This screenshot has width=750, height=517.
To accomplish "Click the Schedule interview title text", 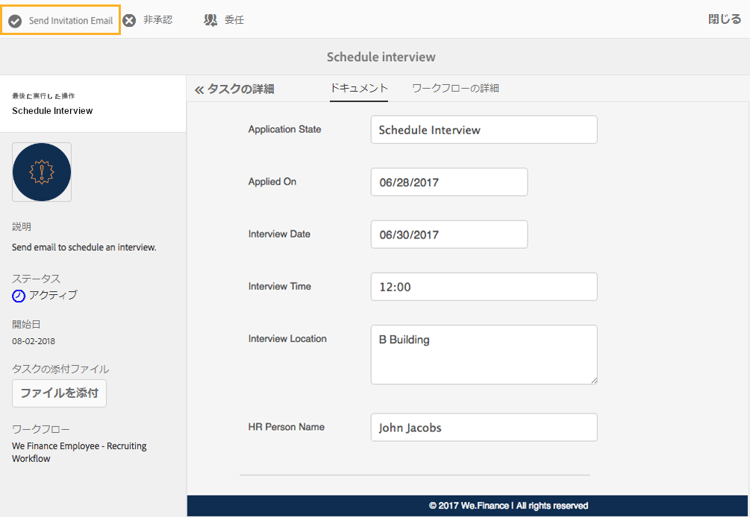I will (x=381, y=57).
